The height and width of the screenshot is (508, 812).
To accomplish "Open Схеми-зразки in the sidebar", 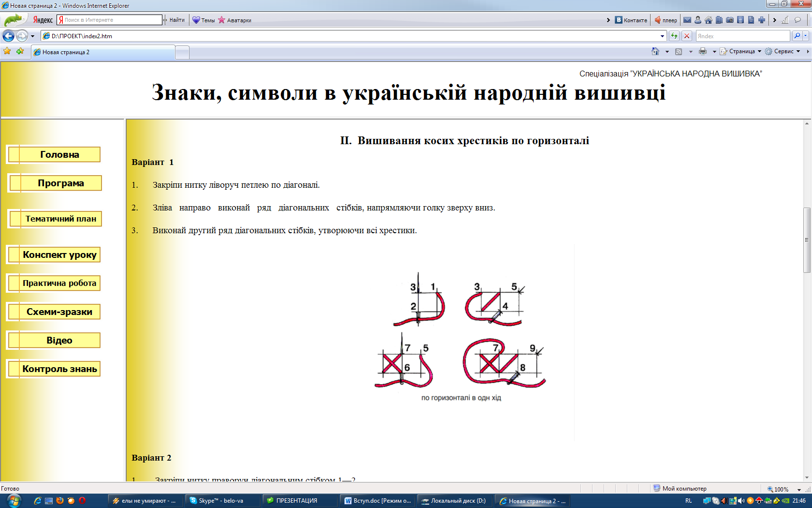I will 54,312.
